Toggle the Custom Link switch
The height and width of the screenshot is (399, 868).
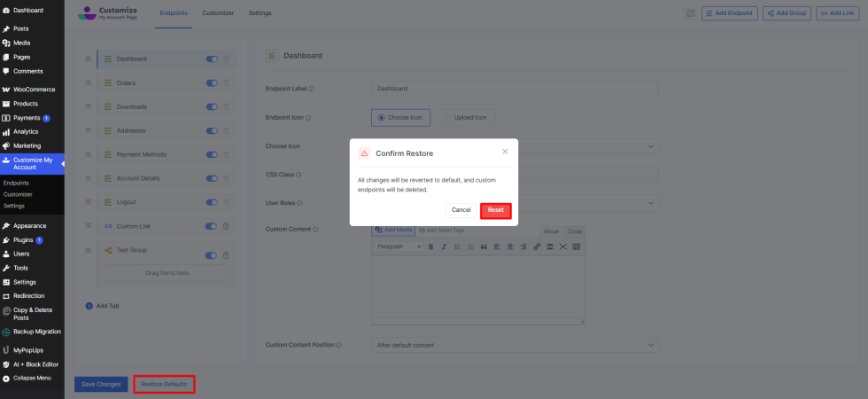pos(211,226)
